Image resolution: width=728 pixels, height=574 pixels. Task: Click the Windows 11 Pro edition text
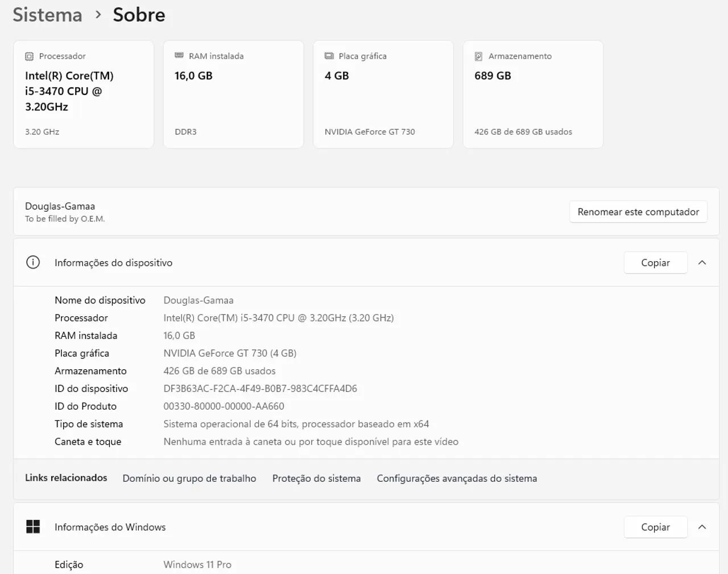(x=197, y=564)
